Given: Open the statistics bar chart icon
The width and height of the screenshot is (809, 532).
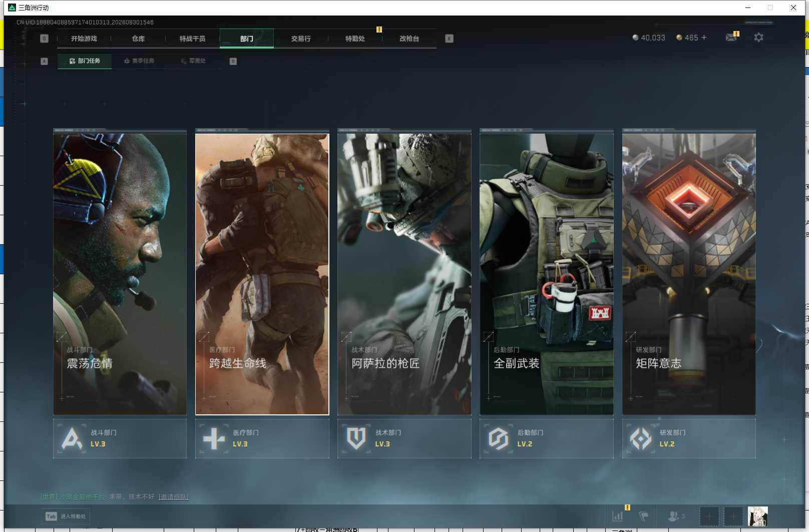Looking at the screenshot, I should [x=618, y=516].
